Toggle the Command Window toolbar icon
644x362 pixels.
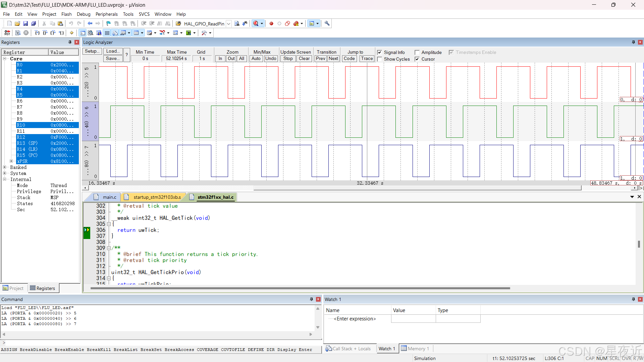point(83,33)
